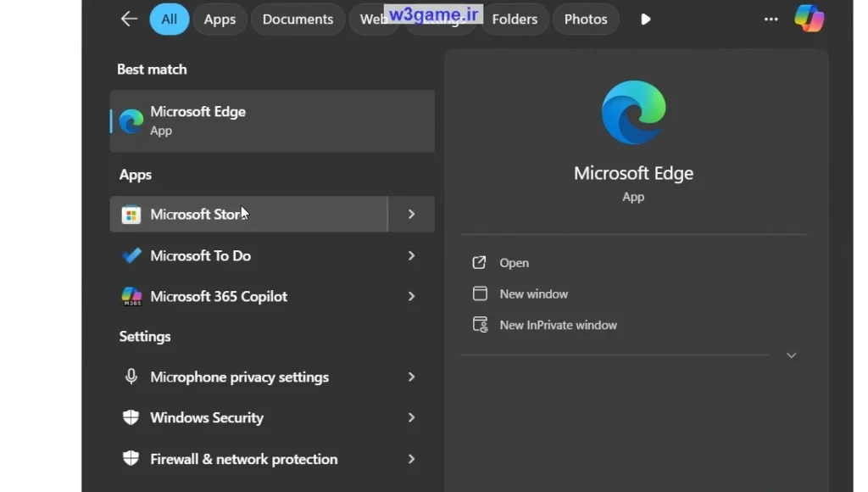The image size is (868, 492).
Task: Click the Microsoft 365 Copilot icon
Action: pyautogui.click(x=131, y=296)
